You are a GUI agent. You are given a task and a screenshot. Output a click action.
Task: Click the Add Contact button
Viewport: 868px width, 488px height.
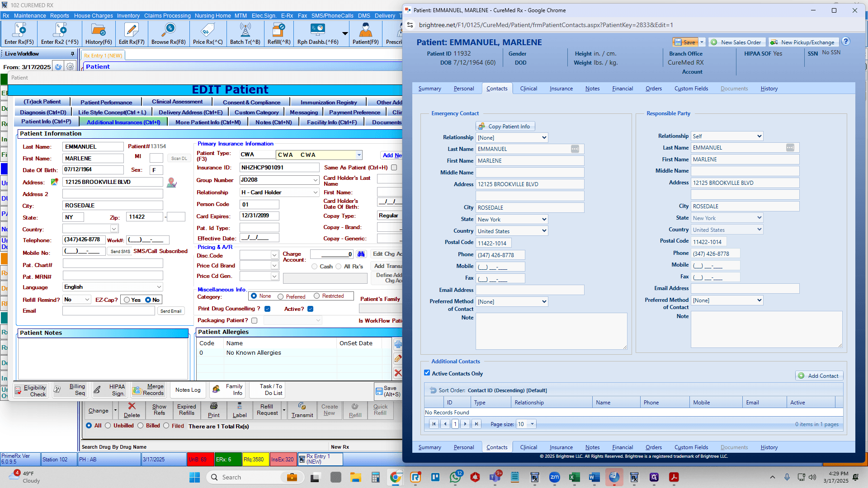(819, 376)
